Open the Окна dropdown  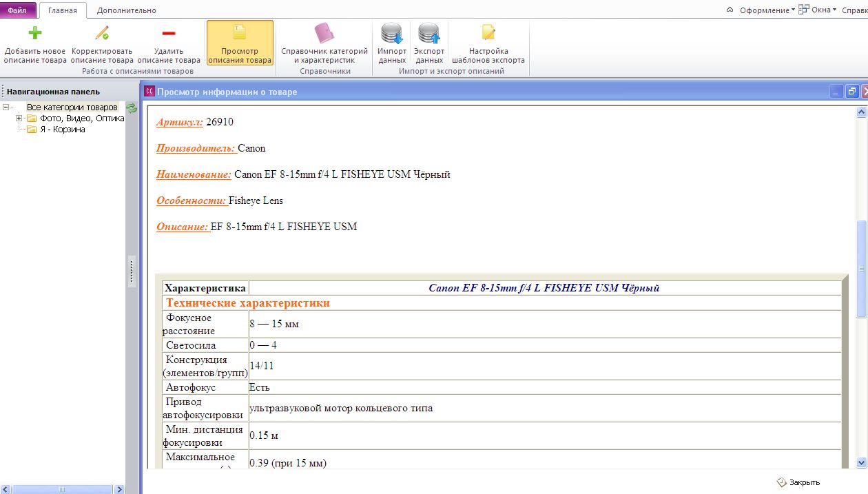coord(824,10)
